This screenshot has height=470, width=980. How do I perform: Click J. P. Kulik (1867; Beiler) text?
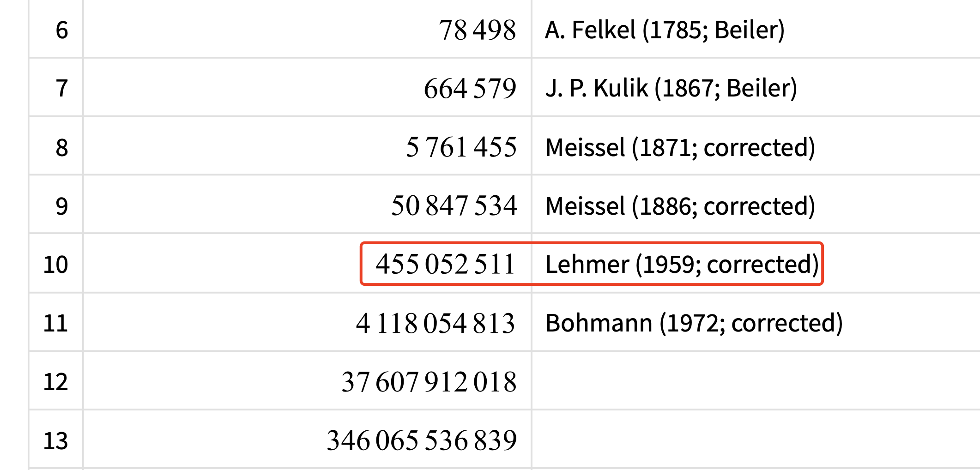671,89
